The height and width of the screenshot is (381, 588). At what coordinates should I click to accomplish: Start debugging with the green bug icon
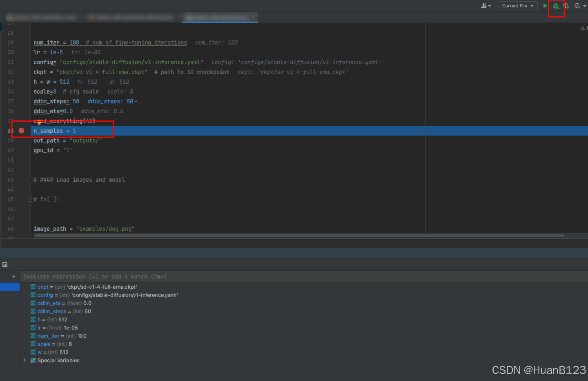click(x=556, y=6)
